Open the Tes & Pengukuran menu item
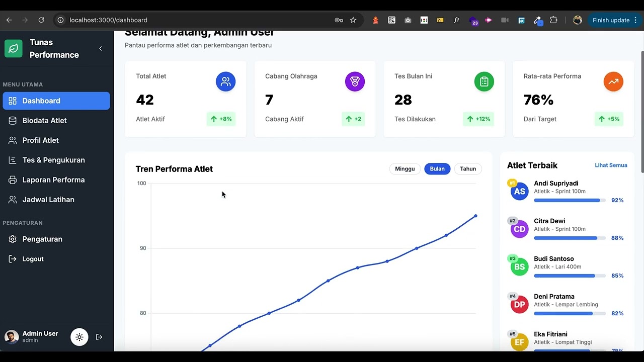 click(x=56, y=160)
